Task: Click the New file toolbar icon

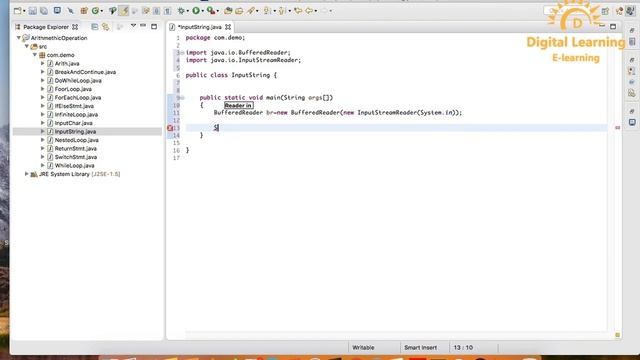Action: coord(18,11)
